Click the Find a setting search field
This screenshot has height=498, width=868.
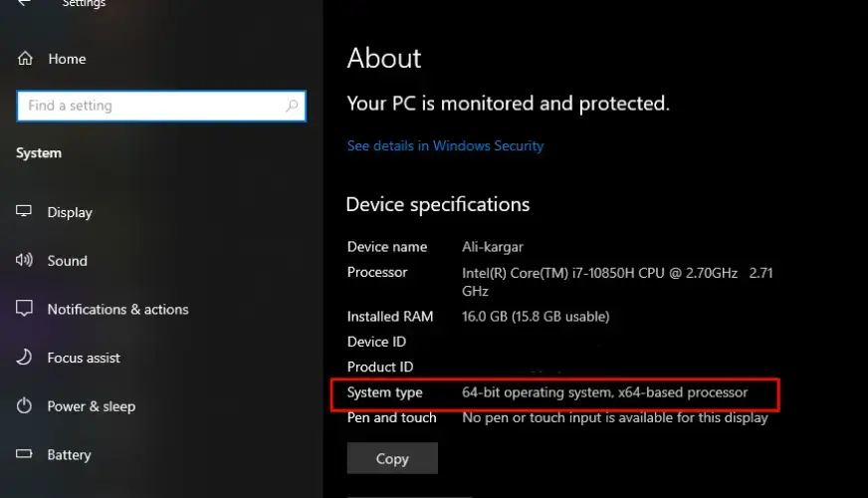point(149,106)
